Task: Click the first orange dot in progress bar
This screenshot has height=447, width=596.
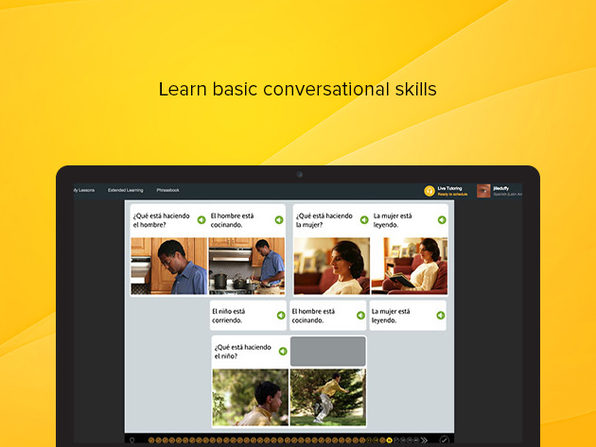Action: pos(151,441)
